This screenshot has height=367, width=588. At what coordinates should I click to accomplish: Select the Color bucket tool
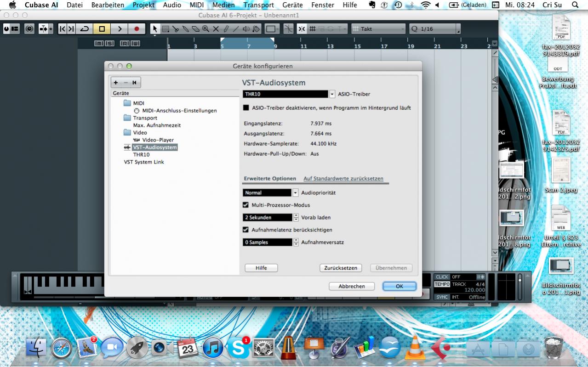pyautogui.click(x=256, y=29)
